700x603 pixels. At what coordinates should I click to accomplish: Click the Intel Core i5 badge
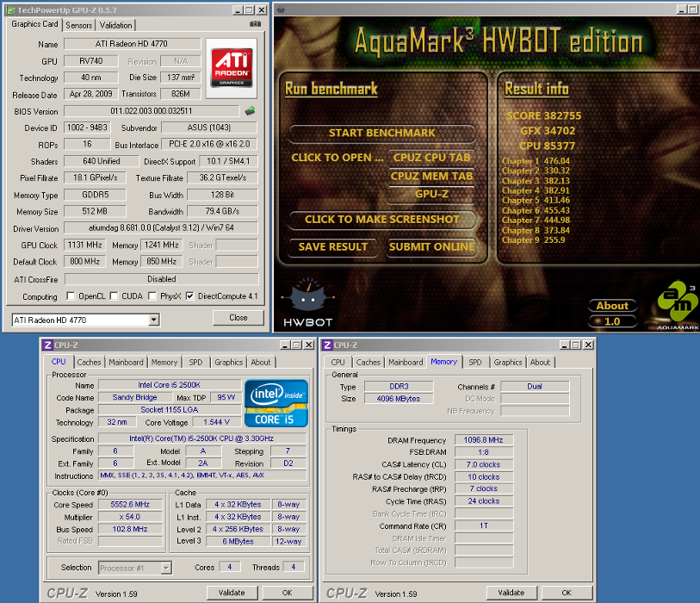276,403
